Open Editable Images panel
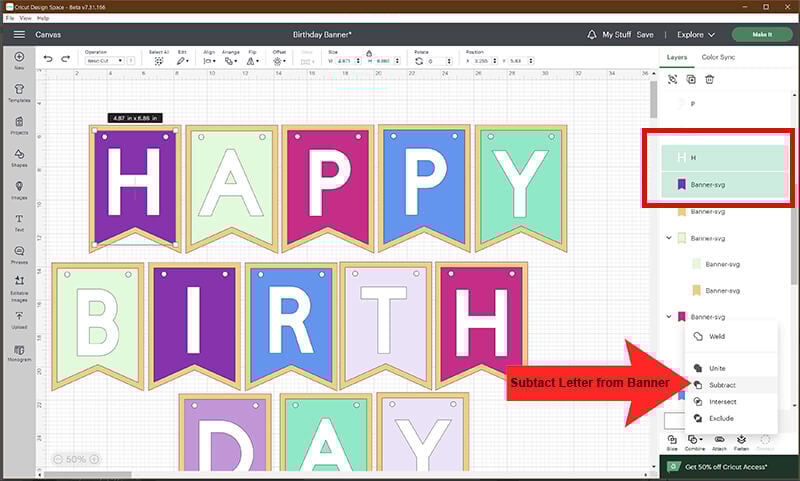Viewport: 800px width, 481px height. 19,289
